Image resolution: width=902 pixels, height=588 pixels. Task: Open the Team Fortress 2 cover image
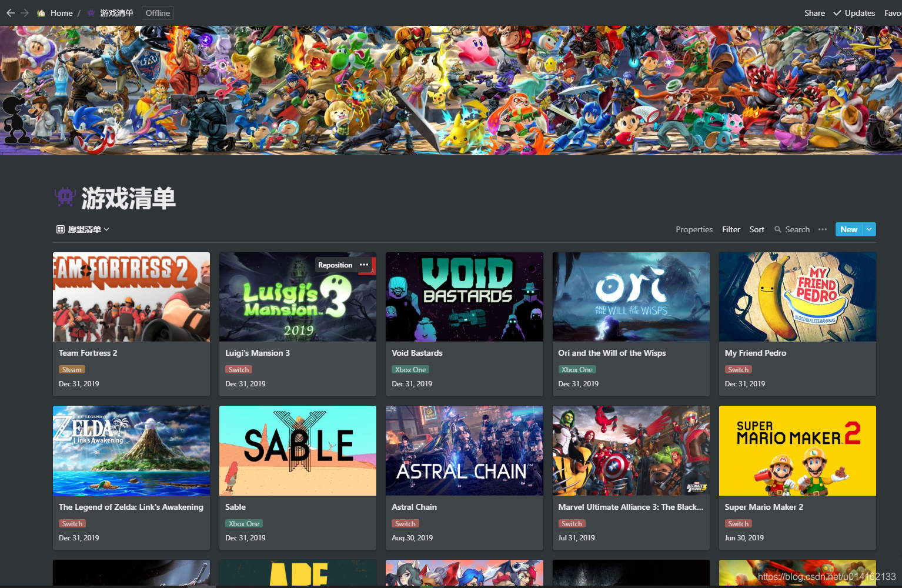(131, 297)
